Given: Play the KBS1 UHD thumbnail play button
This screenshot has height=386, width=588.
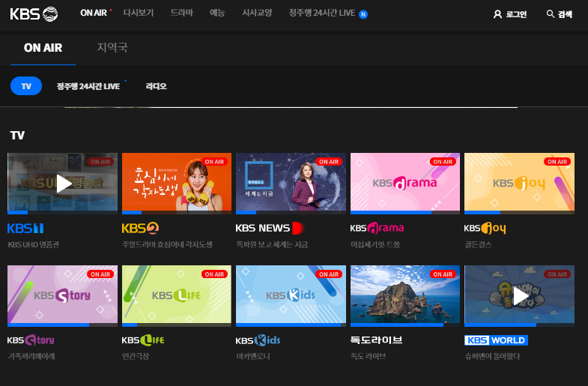Looking at the screenshot, I should [64, 184].
